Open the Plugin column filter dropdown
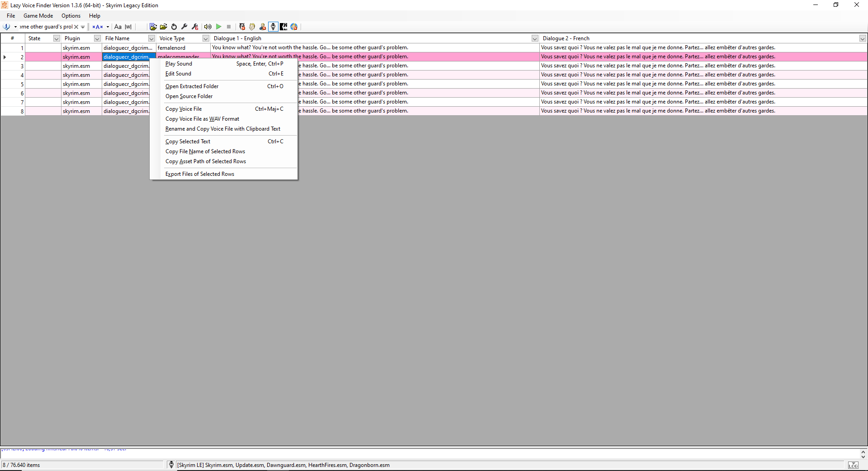The height and width of the screenshot is (471, 868). 97,38
